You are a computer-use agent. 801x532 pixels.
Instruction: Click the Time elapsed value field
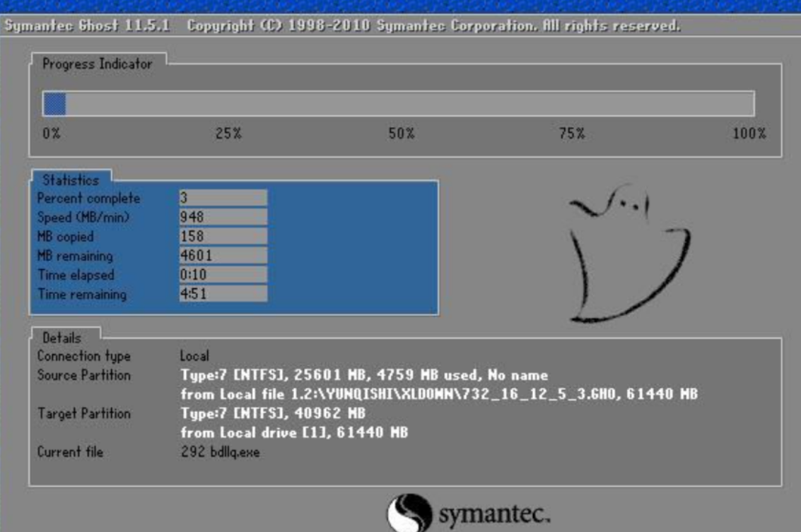(223, 275)
